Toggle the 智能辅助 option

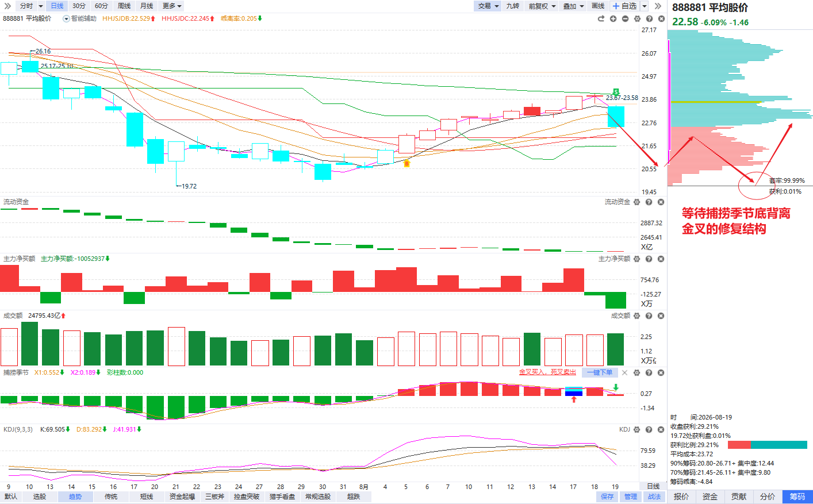pyautogui.click(x=80, y=18)
